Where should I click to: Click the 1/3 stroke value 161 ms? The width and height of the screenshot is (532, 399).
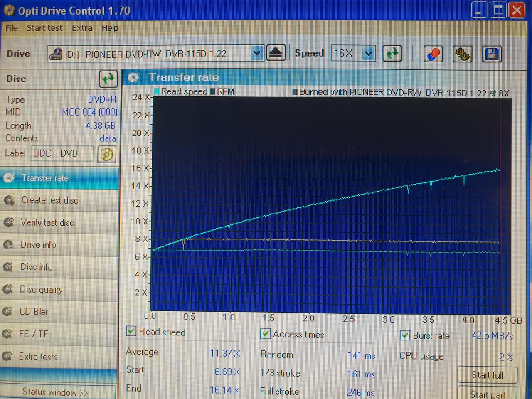[x=361, y=374]
